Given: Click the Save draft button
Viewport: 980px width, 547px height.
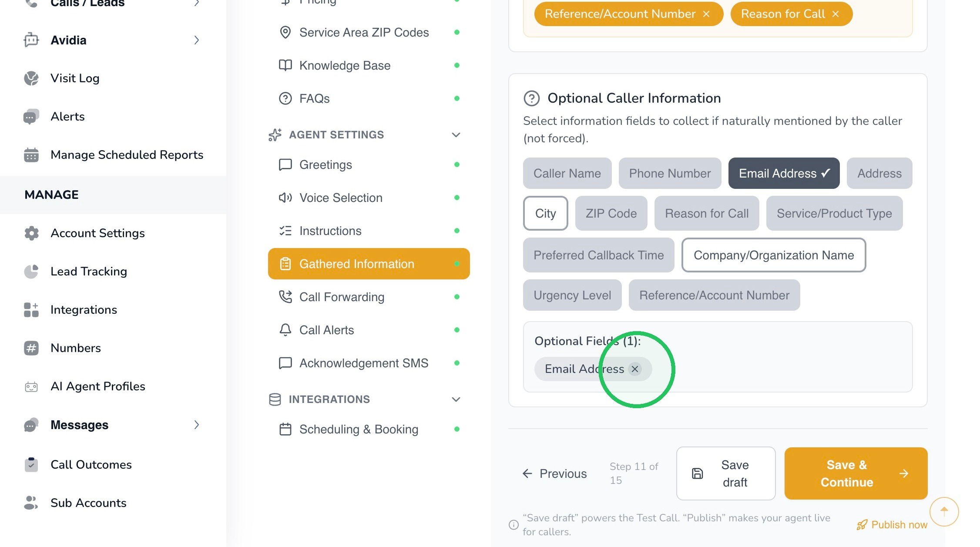Looking at the screenshot, I should [x=725, y=473].
